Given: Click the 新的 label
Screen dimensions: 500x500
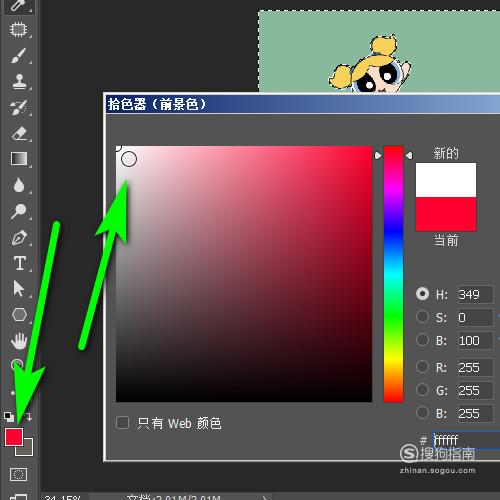Looking at the screenshot, I should [x=446, y=153].
